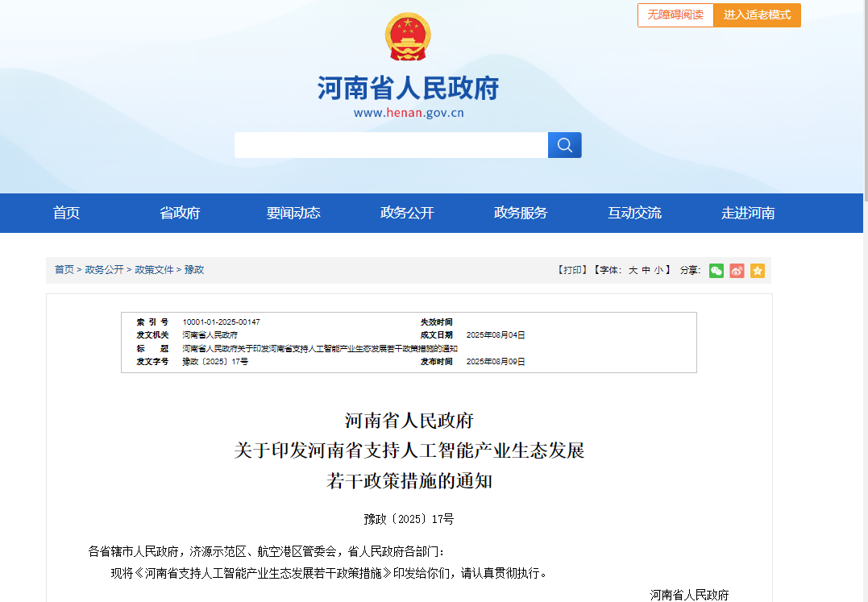Switch to 进入适老模式 elderly mode
The height and width of the screenshot is (602, 868).
tap(757, 15)
